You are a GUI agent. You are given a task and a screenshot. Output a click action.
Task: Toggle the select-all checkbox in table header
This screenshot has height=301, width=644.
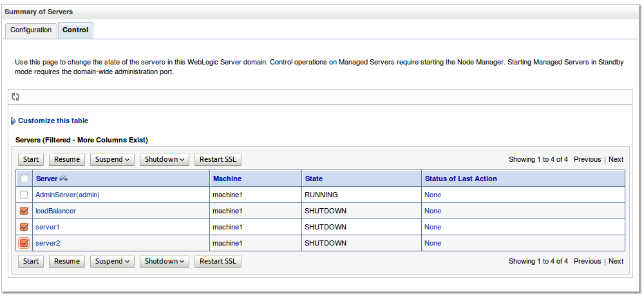[24, 179]
